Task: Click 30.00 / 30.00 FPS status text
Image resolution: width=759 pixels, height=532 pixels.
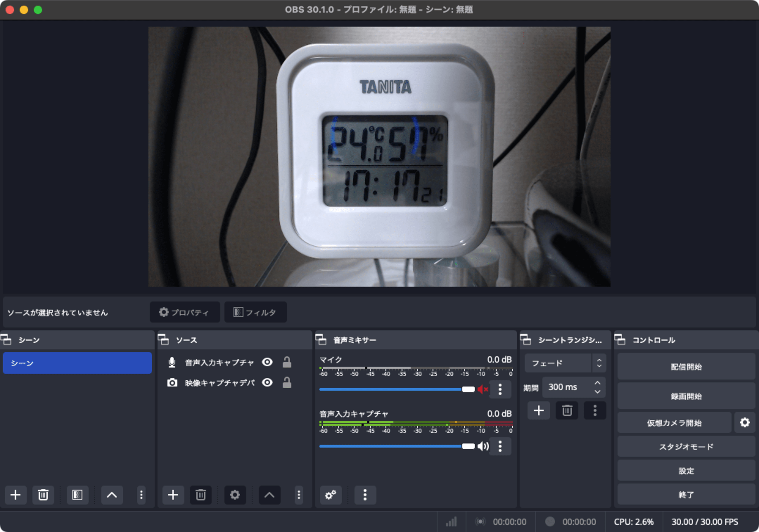Action: [x=705, y=522]
